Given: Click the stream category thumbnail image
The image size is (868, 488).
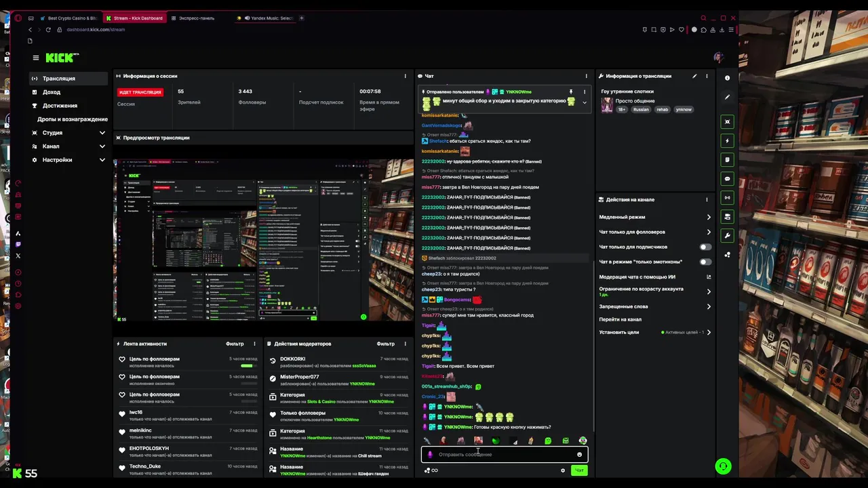Looking at the screenshot, I should click(607, 105).
